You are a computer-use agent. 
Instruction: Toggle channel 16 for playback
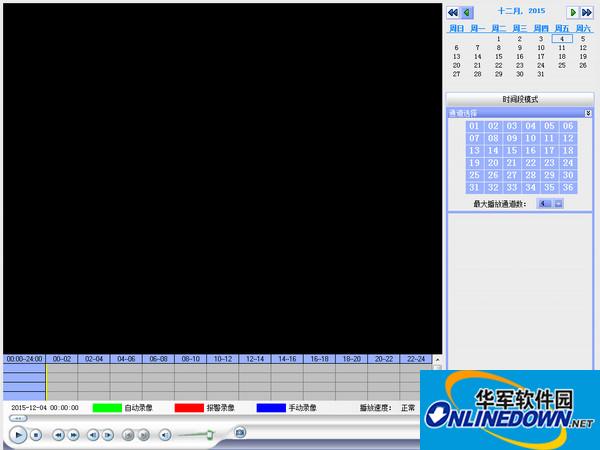pos(531,150)
